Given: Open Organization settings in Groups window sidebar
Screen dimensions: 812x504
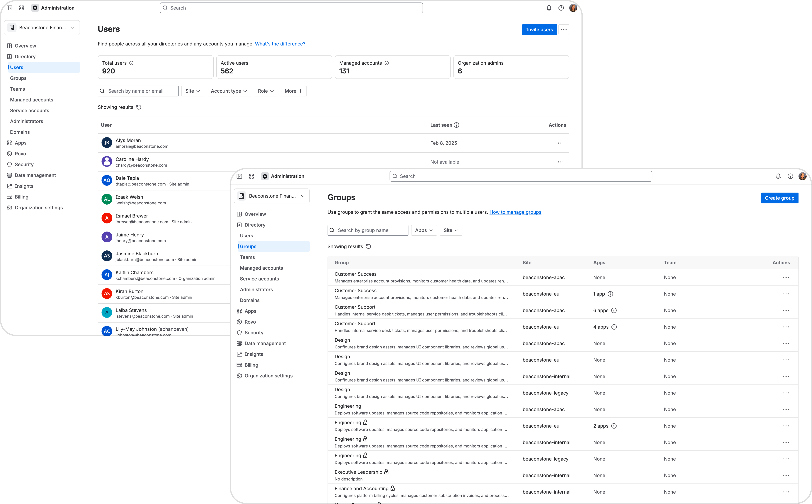Looking at the screenshot, I should (269, 376).
